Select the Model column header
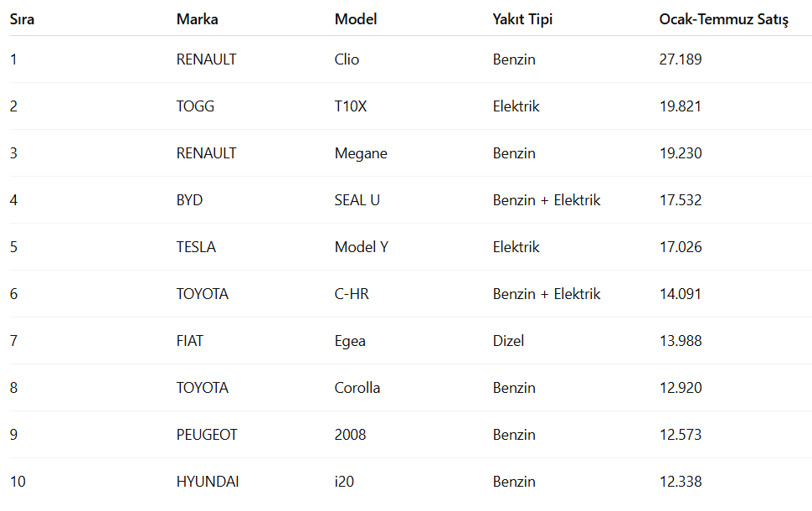812x511 pixels. click(356, 19)
